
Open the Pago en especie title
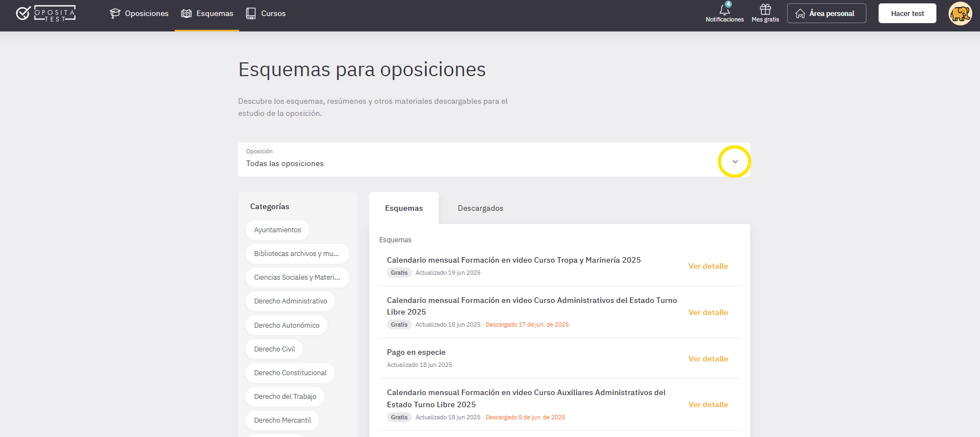(x=416, y=352)
